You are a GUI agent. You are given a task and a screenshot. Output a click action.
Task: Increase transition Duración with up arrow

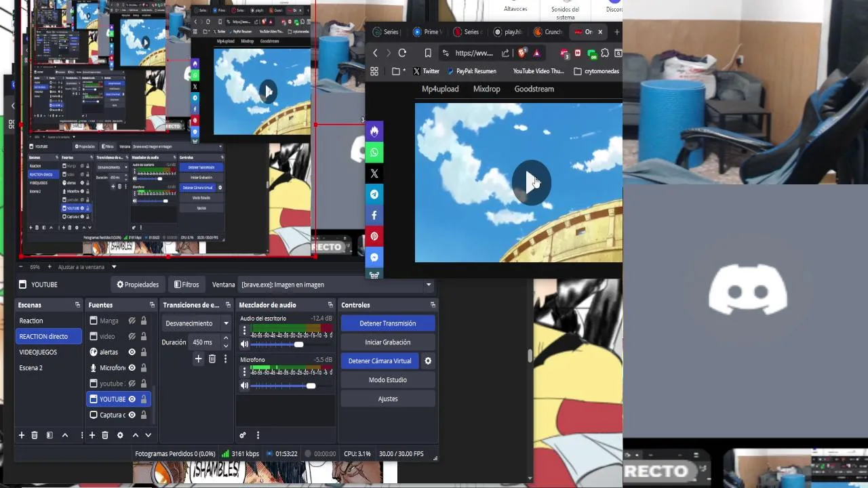coord(226,339)
